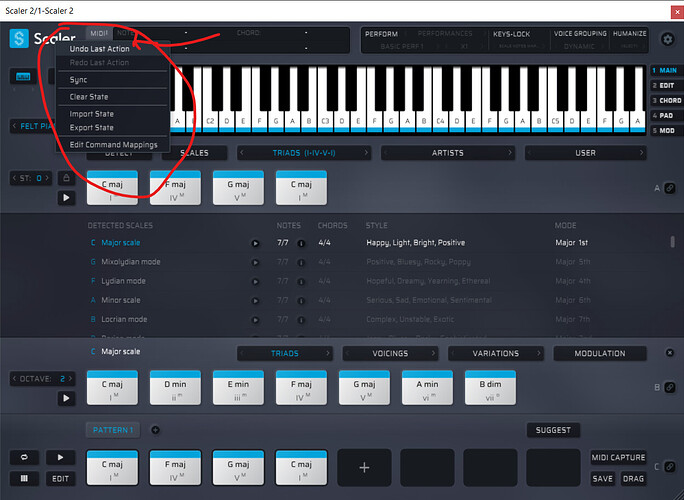Open the SCALES browser button
Image resolution: width=684 pixels, height=500 pixels.
click(195, 153)
